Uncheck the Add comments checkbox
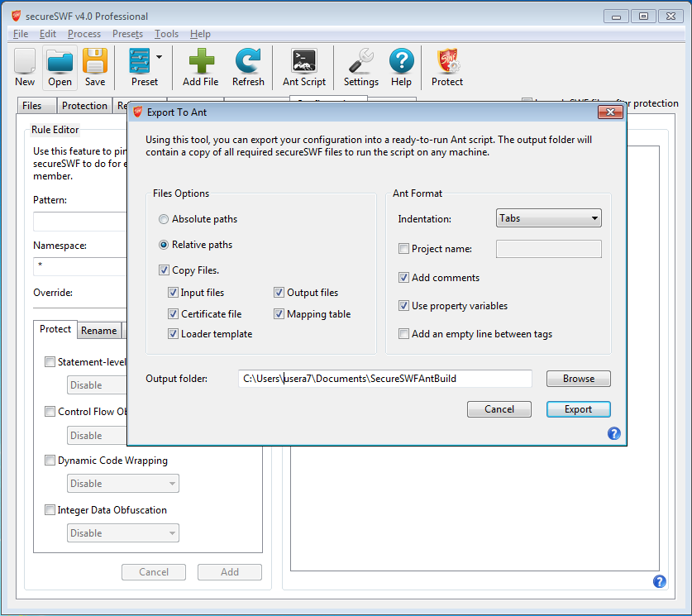 click(403, 278)
